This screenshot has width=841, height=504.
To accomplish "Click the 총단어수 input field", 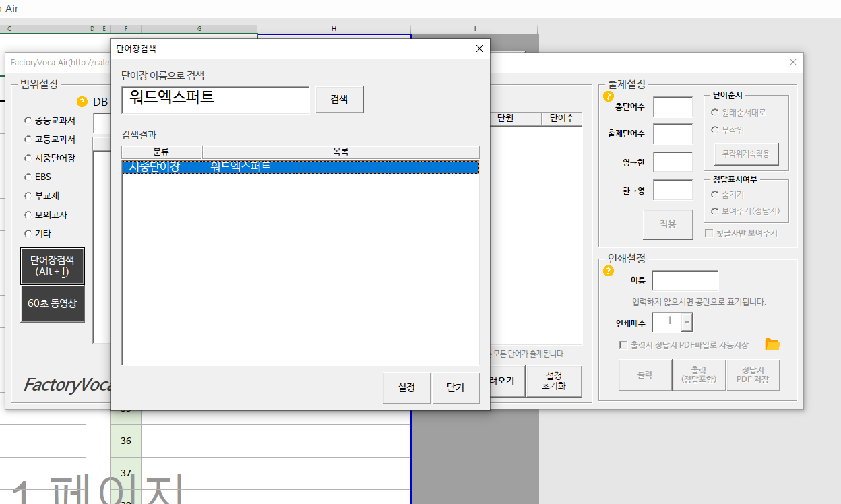I will 673,106.
